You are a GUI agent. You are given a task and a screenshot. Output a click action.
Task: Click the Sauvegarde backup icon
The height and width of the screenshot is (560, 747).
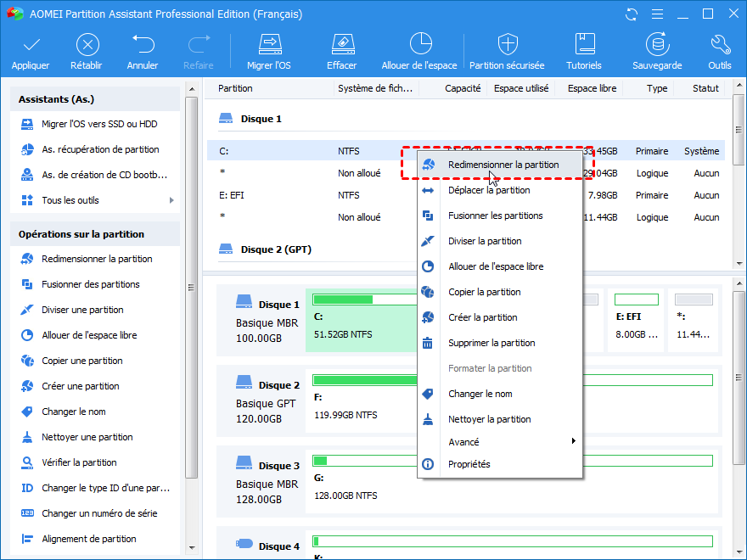click(656, 44)
